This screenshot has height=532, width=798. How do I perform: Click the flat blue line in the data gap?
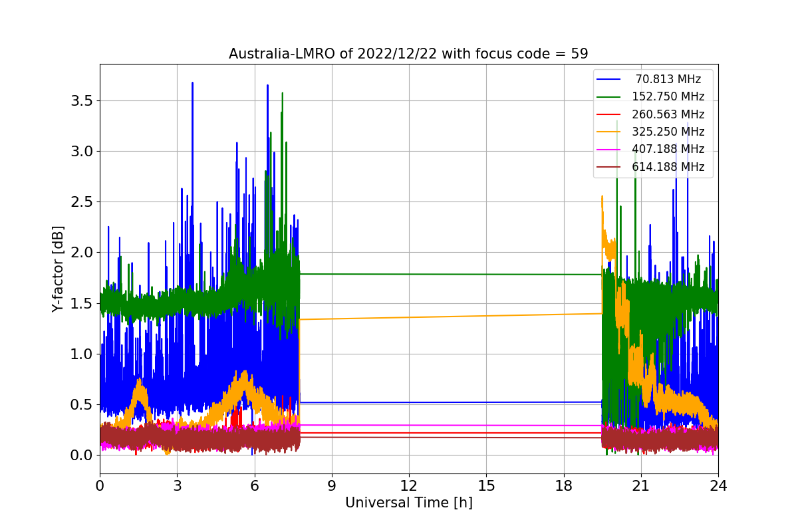451,402
